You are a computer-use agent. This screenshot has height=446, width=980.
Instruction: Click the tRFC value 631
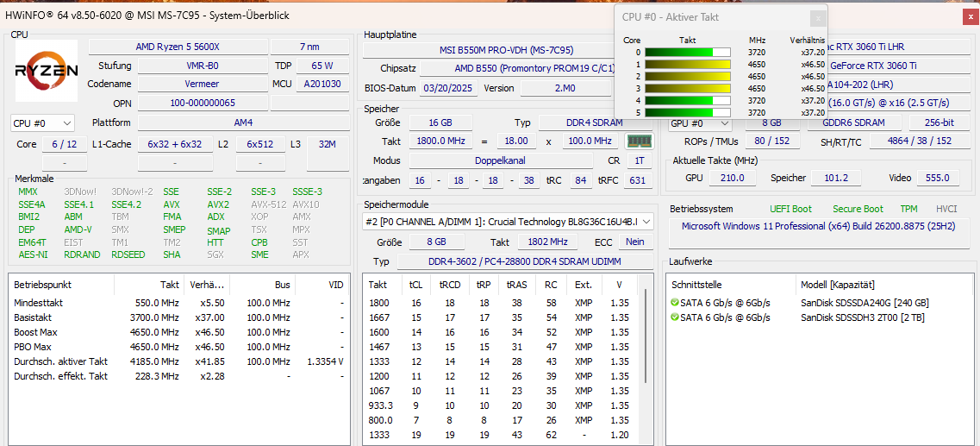pos(638,181)
